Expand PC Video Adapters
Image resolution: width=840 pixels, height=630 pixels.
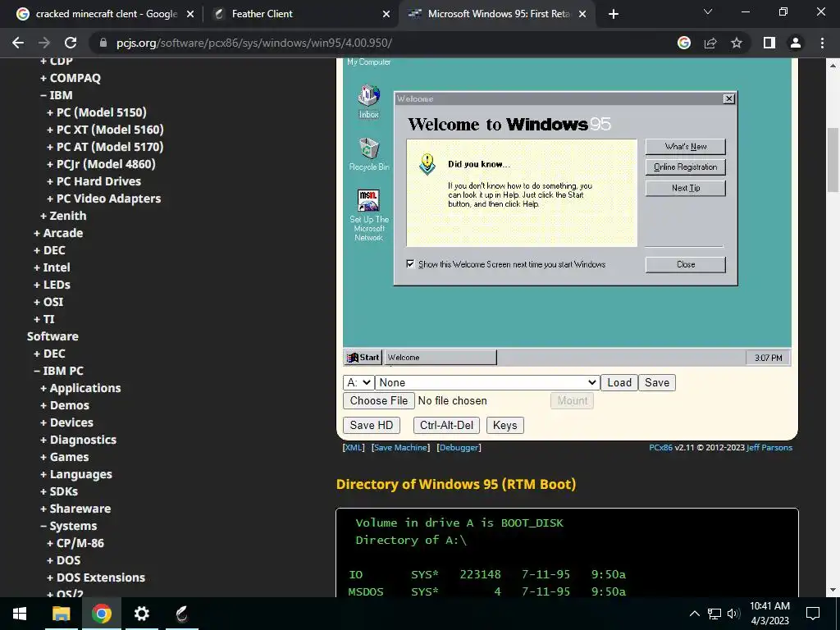tap(104, 199)
